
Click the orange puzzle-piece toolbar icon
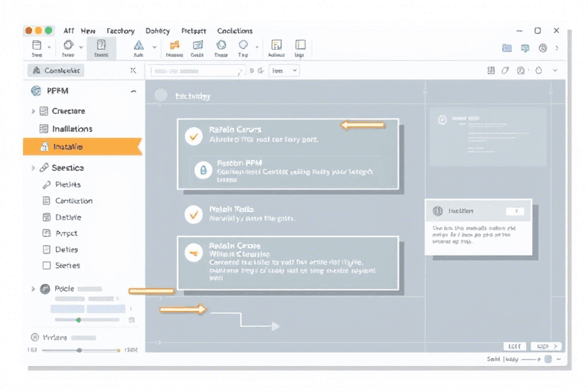pos(174,45)
